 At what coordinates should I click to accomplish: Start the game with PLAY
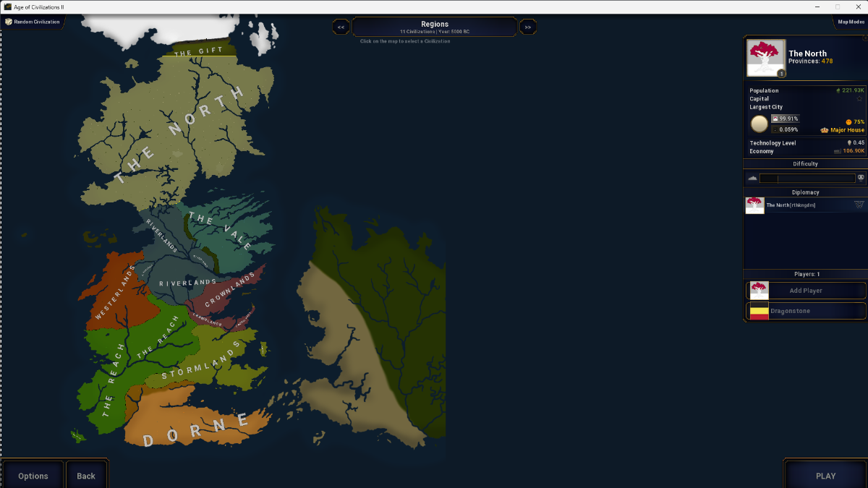point(825,476)
